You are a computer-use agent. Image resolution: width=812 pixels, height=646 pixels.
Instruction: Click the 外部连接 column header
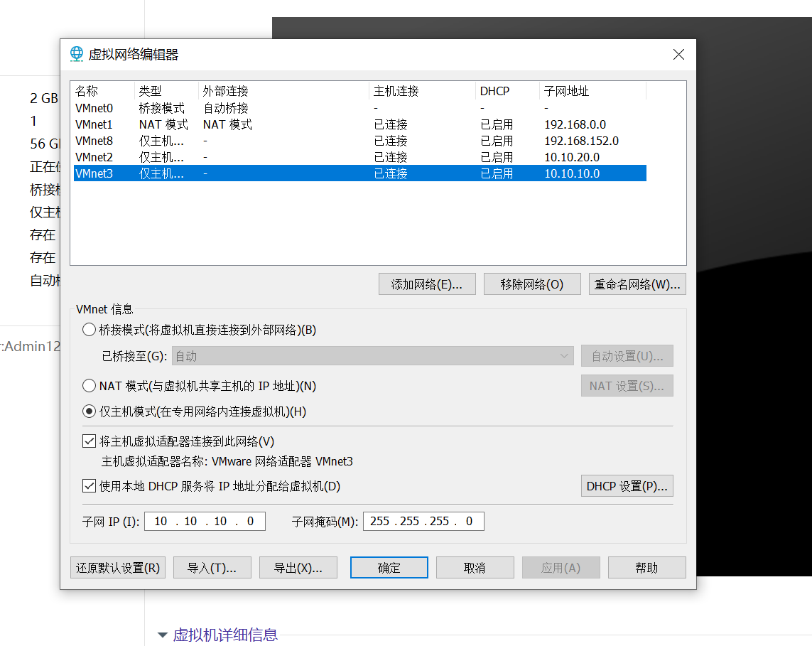point(283,91)
